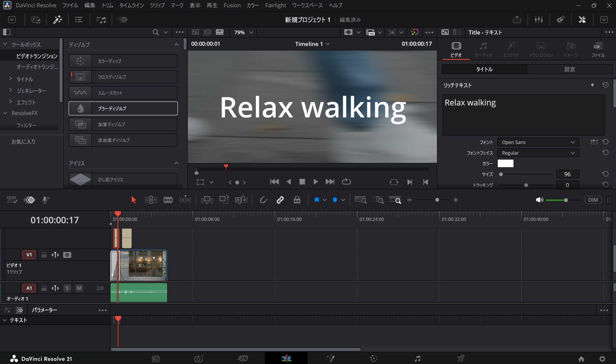This screenshot has width=616, height=364.
Task: Collapse the ディゾルブ group
Action: (x=176, y=45)
